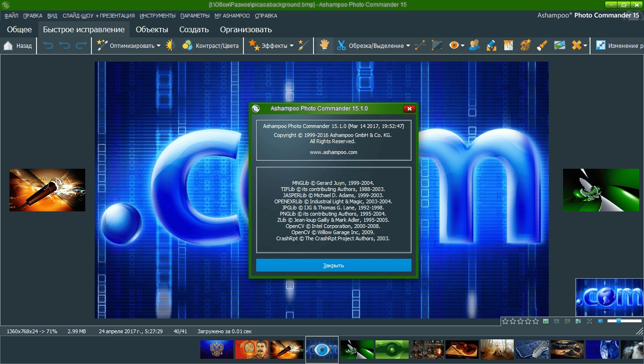This screenshot has width=644, height=364.
Task: Expand the Оптимизировать dropdown arrow
Action: (159, 46)
